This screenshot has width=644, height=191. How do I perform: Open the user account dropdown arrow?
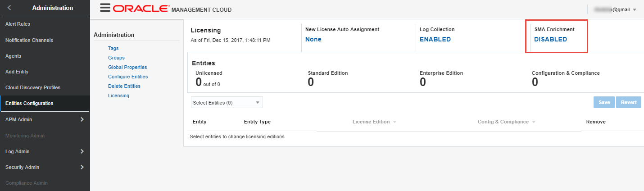[x=635, y=9]
